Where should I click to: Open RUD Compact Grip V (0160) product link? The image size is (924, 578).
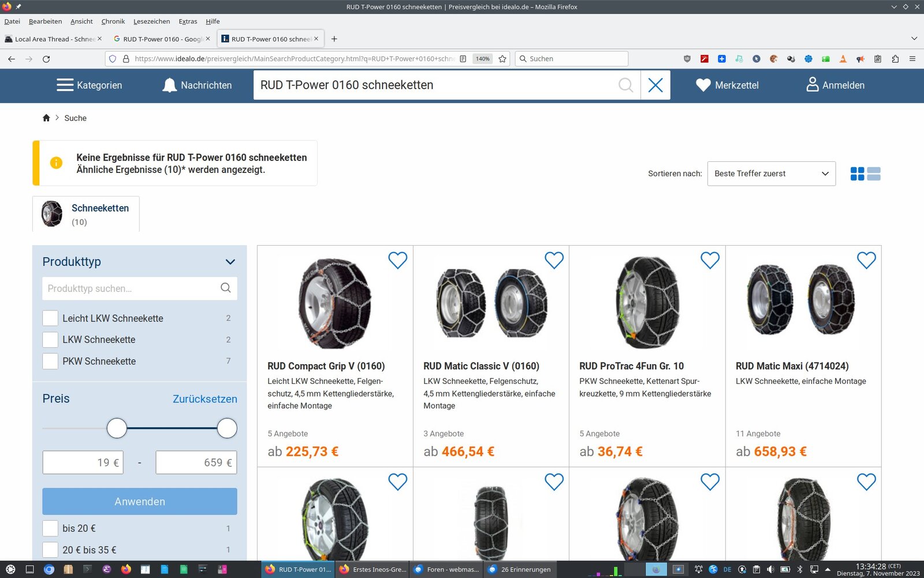326,366
